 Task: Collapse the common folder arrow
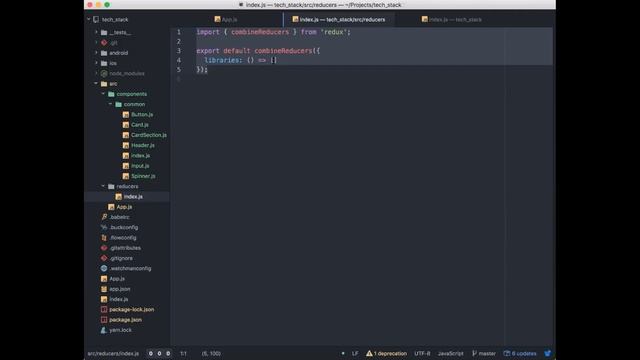click(x=111, y=104)
